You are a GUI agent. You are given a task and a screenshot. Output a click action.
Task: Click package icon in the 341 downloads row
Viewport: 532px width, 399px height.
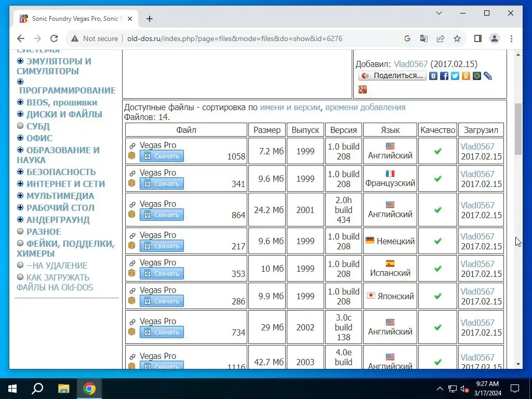pos(131,183)
